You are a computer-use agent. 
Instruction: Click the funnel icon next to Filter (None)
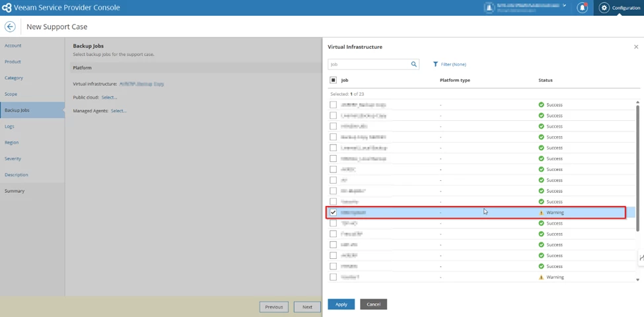(x=436, y=65)
